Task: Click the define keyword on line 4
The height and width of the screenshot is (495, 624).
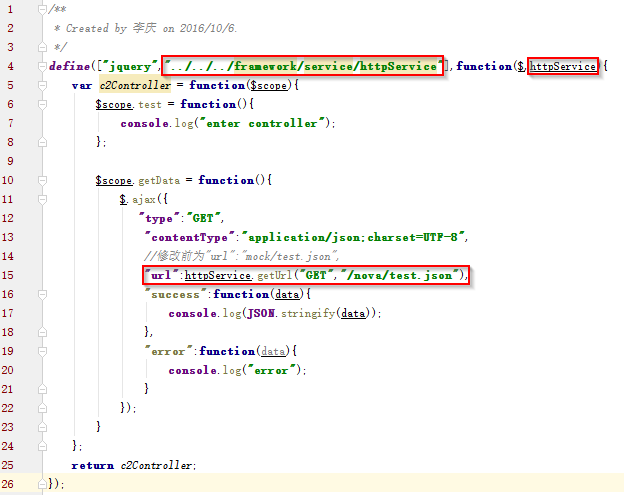Action: (70, 66)
